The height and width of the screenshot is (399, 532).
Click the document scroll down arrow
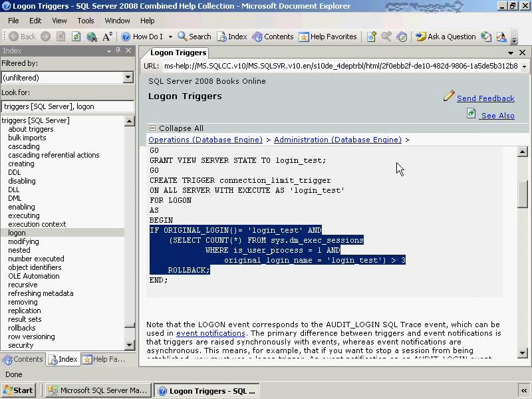522,353
